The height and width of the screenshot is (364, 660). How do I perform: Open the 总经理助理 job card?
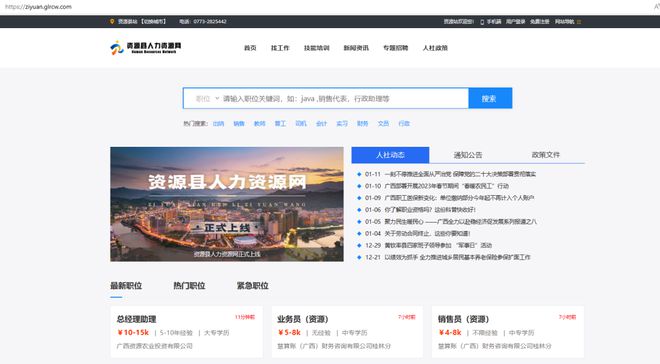click(x=186, y=332)
